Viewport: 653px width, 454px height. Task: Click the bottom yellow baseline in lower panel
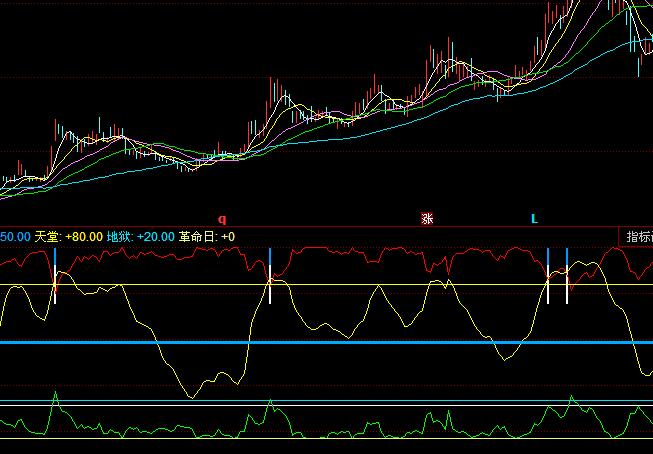point(320,438)
